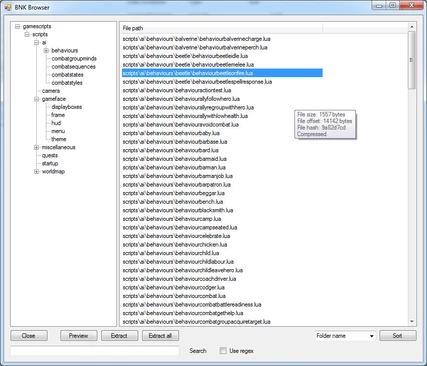Click the vertical scrollbar thumb
The height and width of the screenshot is (366, 427).
[412, 60]
